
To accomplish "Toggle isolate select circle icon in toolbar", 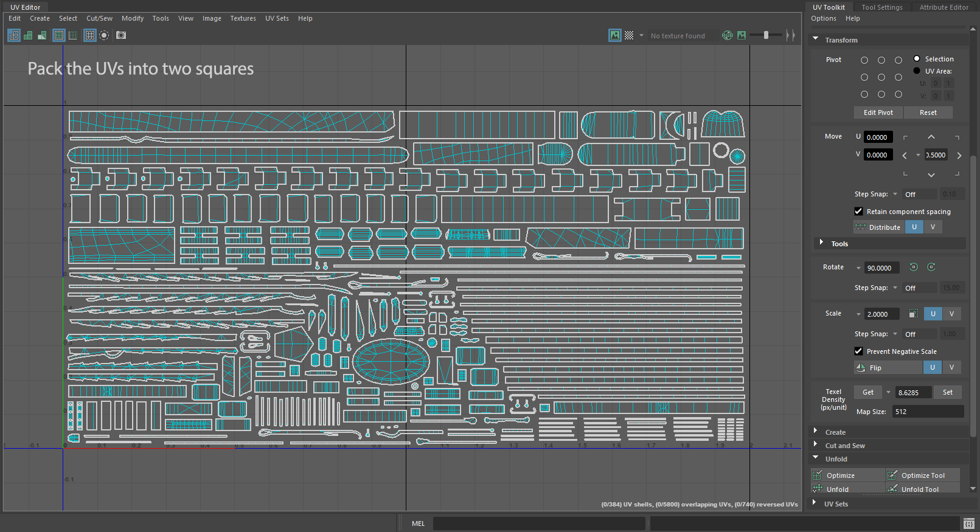I will point(105,35).
